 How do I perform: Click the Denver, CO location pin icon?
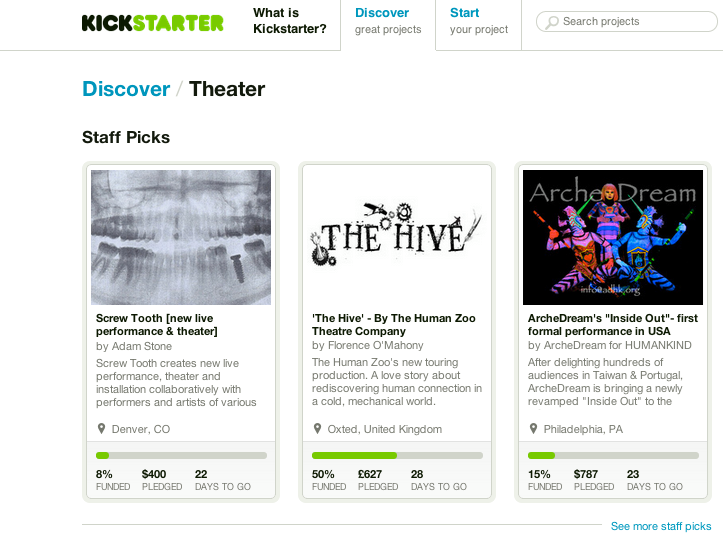(101, 429)
